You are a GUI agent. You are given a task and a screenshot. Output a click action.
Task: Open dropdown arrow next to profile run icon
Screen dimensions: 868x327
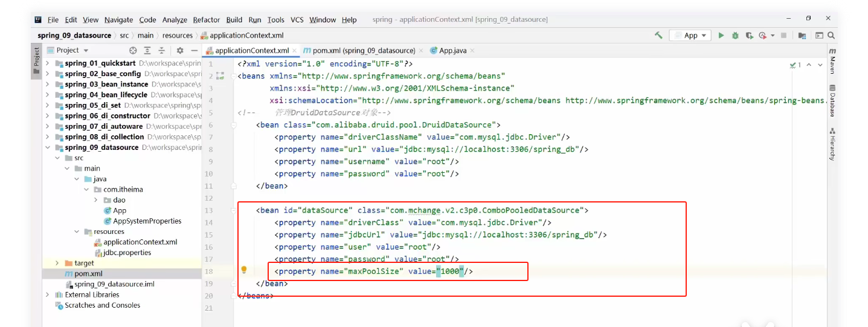pyautogui.click(x=771, y=36)
